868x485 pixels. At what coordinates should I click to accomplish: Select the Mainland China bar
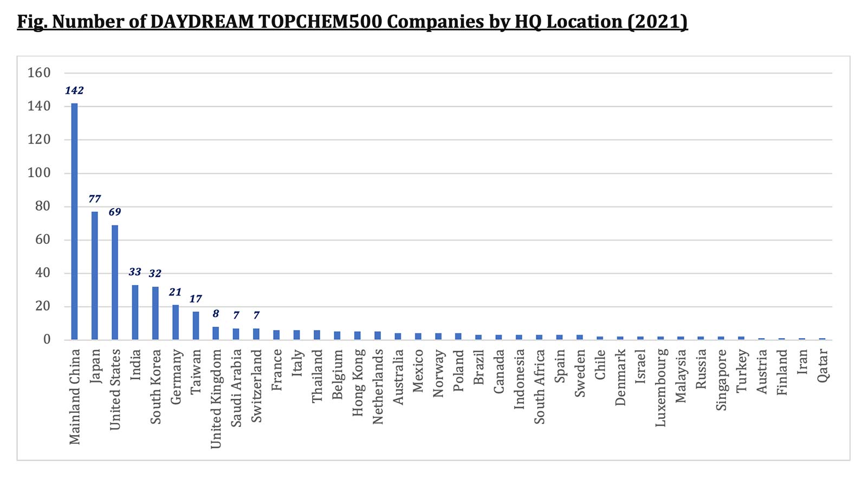[x=74, y=222]
